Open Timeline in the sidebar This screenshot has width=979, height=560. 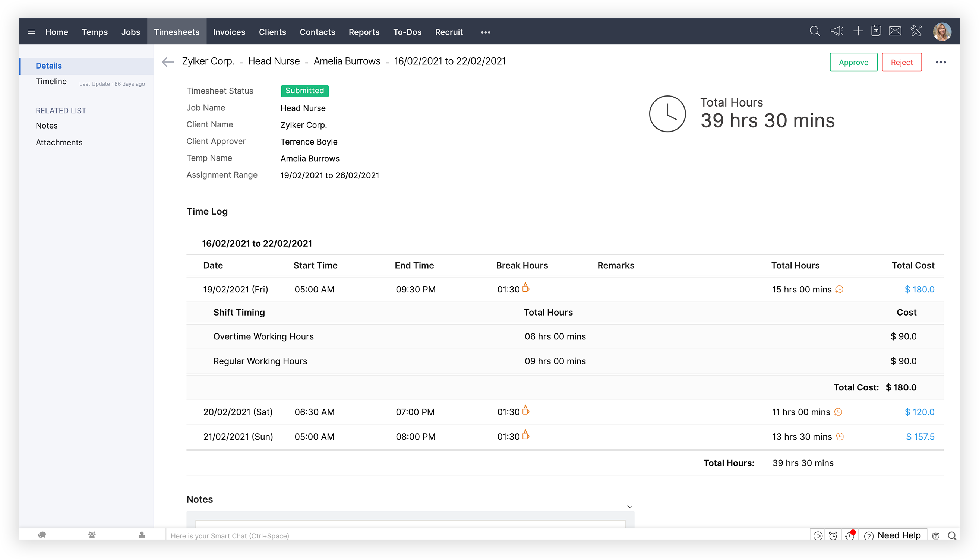point(51,82)
